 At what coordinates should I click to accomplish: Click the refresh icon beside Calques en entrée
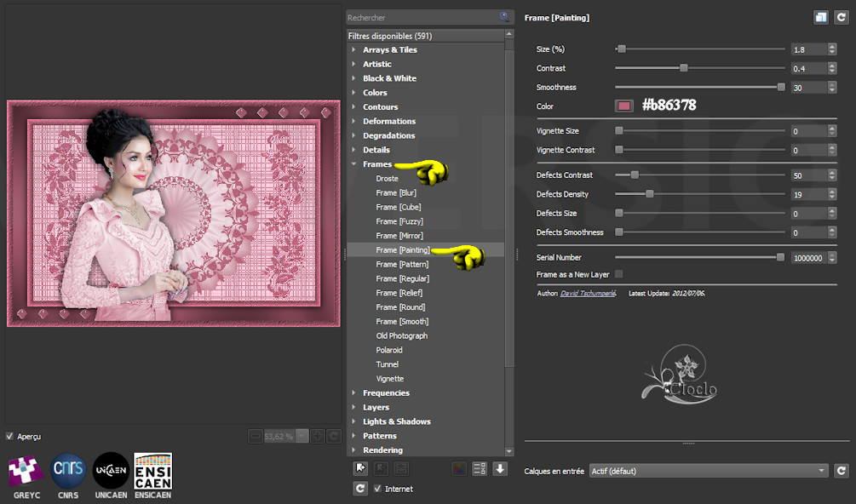point(841,471)
